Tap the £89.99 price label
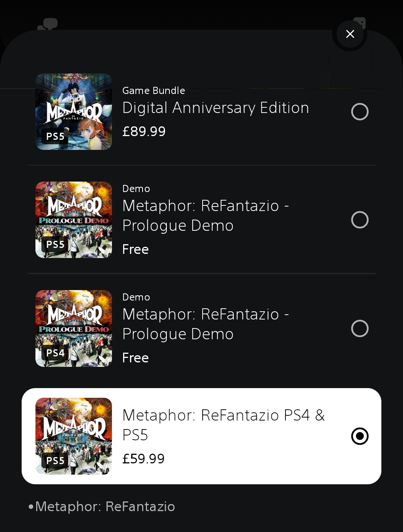403x532 pixels. [144, 131]
